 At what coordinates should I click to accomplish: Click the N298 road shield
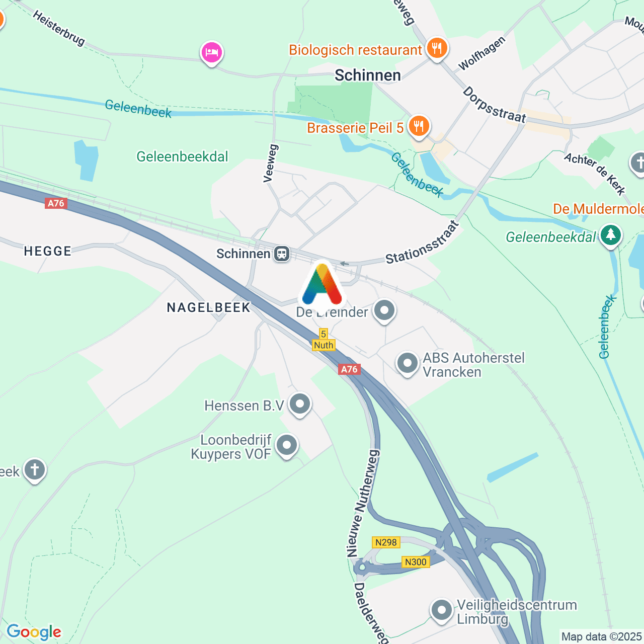click(x=386, y=542)
